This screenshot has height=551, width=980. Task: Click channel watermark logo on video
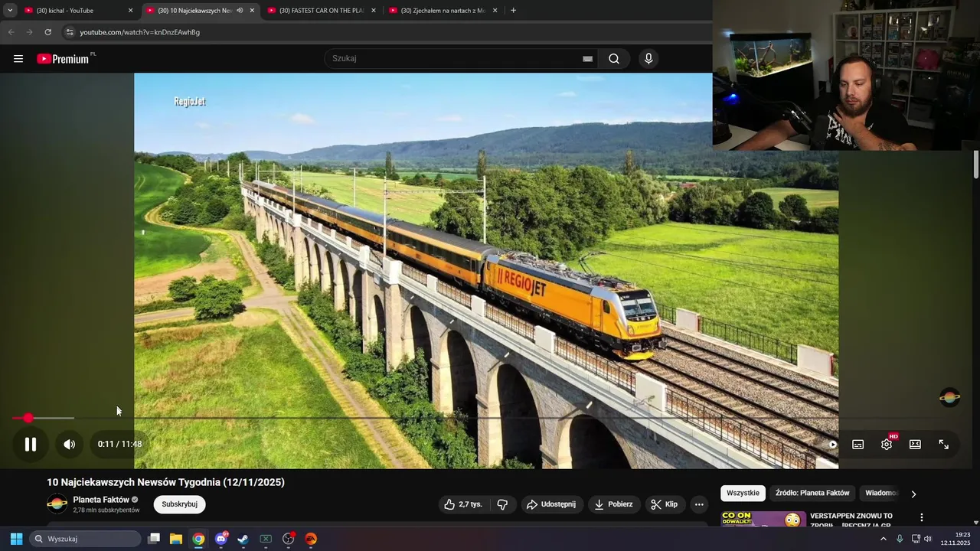(949, 397)
